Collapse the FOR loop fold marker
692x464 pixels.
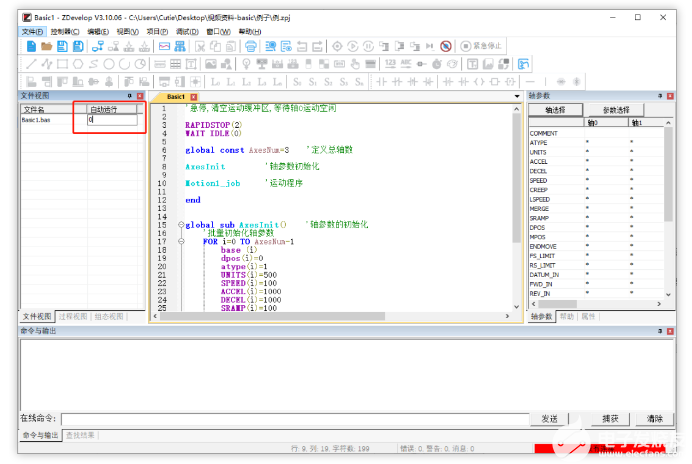[x=180, y=241]
